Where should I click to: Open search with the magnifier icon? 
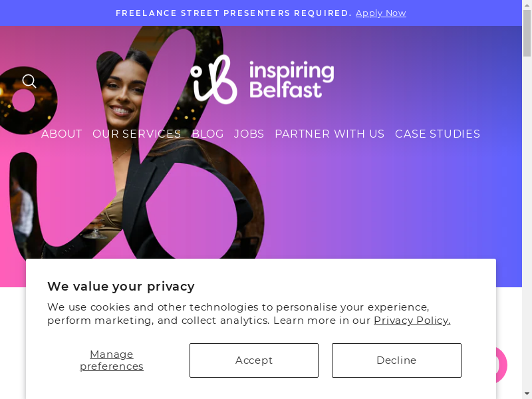click(29, 81)
